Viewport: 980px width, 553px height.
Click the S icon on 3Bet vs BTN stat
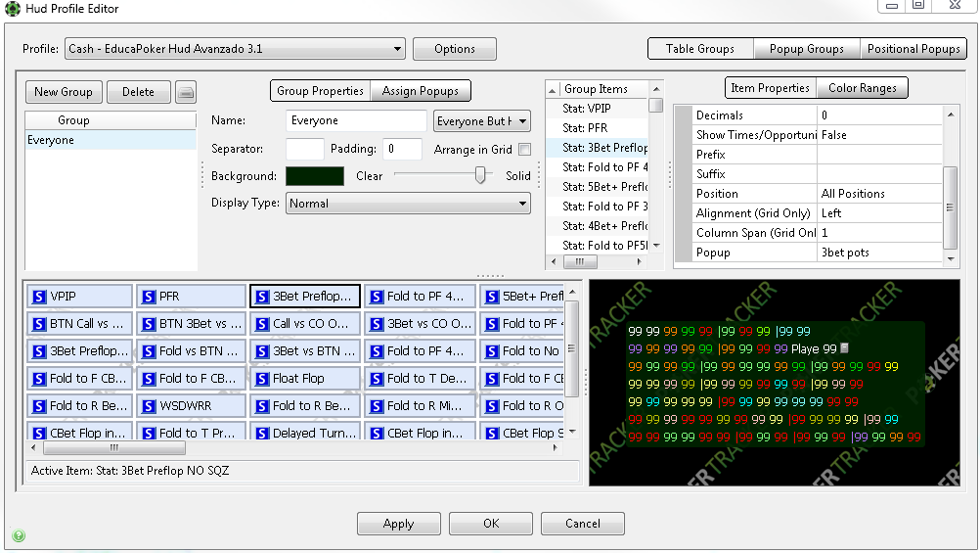[x=262, y=351]
